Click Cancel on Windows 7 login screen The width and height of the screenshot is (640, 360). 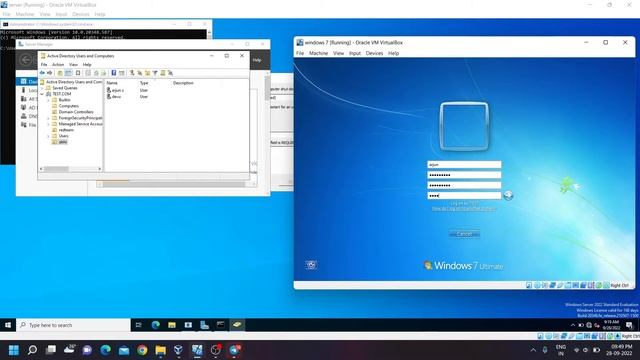pos(464,234)
